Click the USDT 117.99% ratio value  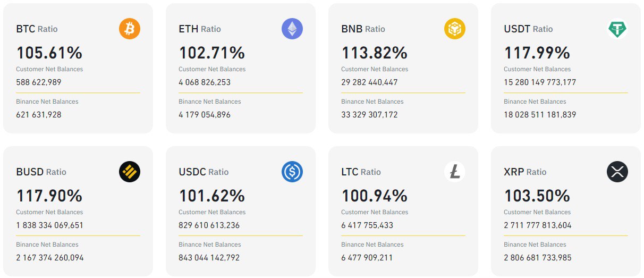(537, 53)
